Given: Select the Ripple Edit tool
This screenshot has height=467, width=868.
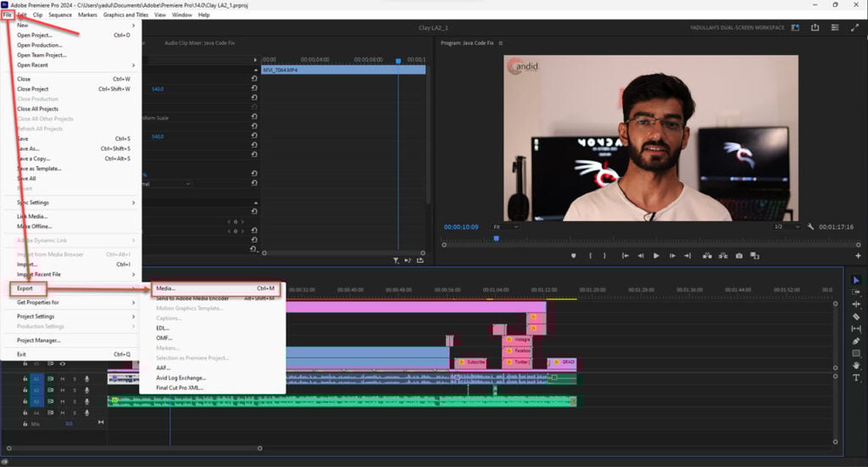Looking at the screenshot, I should pyautogui.click(x=856, y=304).
